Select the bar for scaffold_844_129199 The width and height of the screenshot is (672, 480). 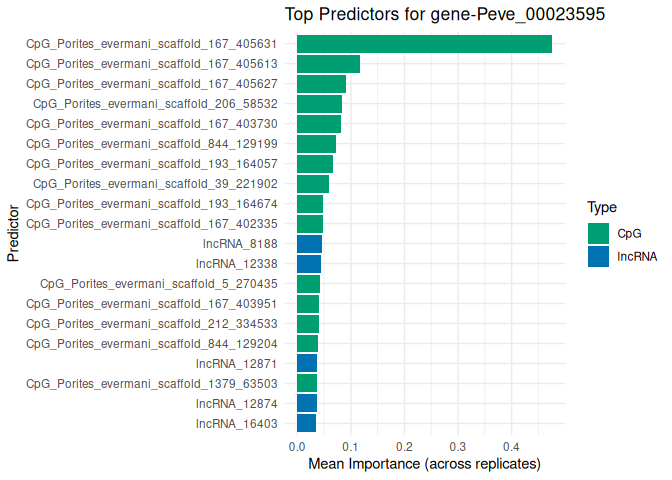316,144
